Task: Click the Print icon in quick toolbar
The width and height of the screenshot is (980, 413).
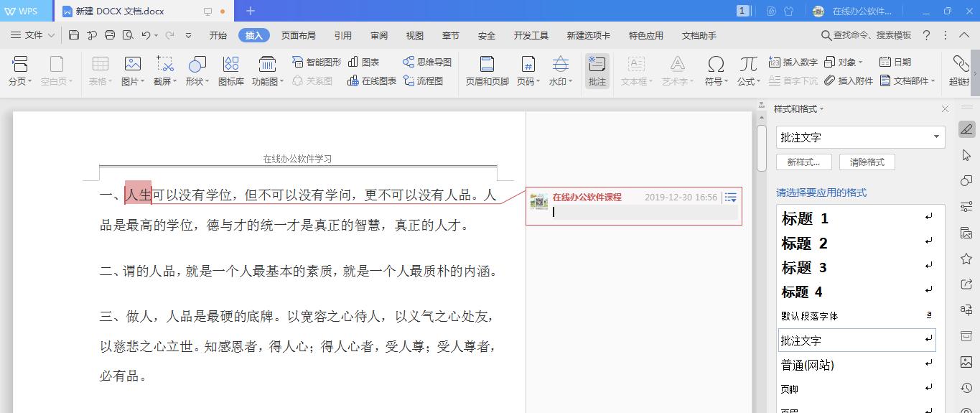Action: pyautogui.click(x=110, y=35)
